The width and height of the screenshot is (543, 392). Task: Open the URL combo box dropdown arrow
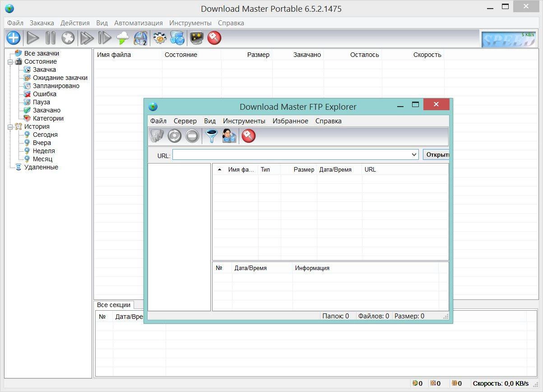414,154
